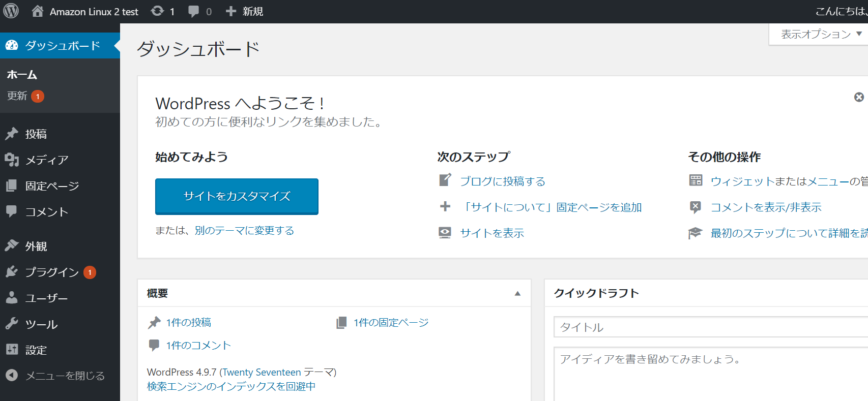This screenshot has height=401, width=868.
Task: Click the monitor icon beside サイトを表示
Action: 445,232
